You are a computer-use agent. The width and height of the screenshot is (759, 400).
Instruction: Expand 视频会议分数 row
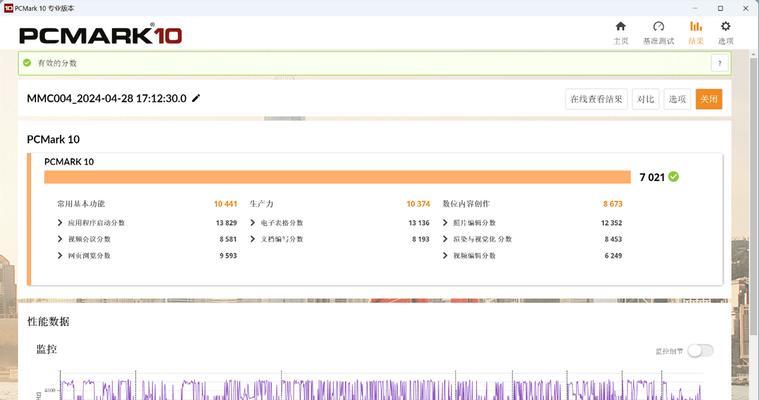(60, 239)
